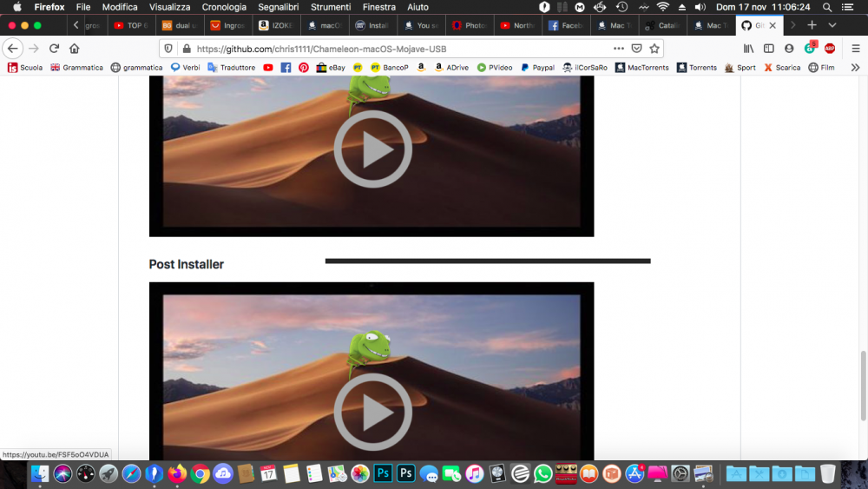Open a new tab with plus
This screenshot has height=489, width=868.
(812, 25)
